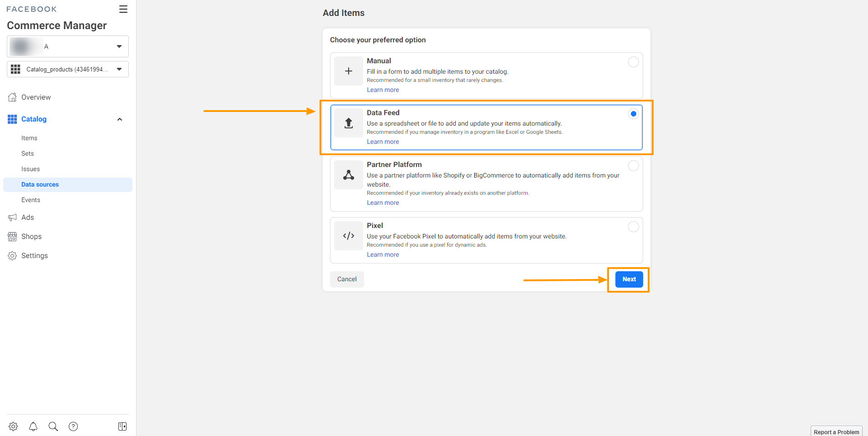Open notifications bell icon
Screen dimensions: 868x436
[x=33, y=426]
